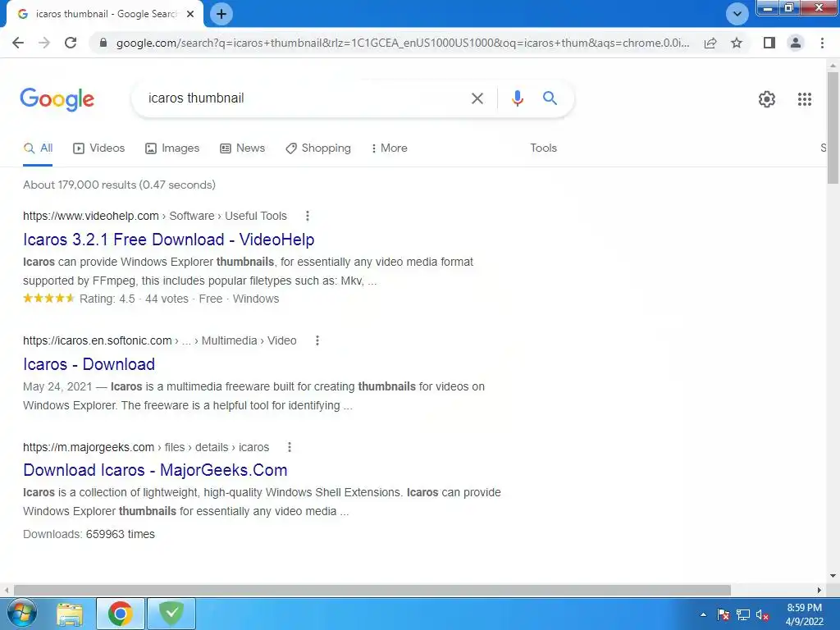Open the Chrome profile avatar

click(x=796, y=43)
